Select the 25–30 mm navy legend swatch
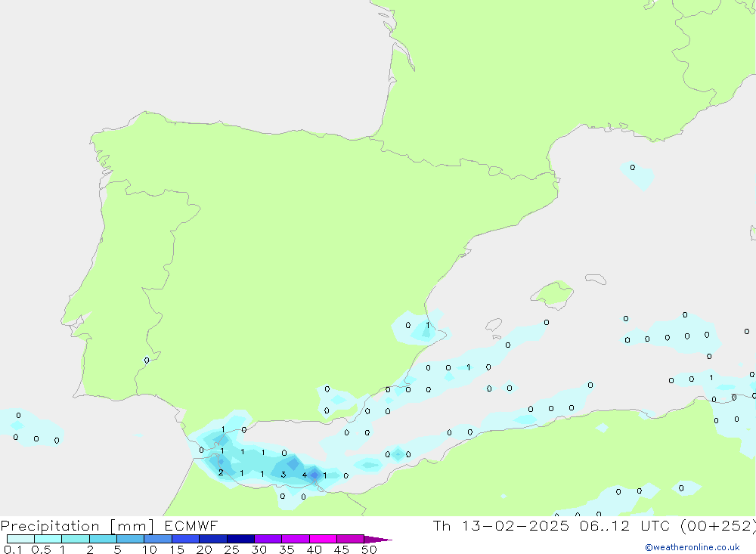This screenshot has height=554, width=756. pos(240,539)
